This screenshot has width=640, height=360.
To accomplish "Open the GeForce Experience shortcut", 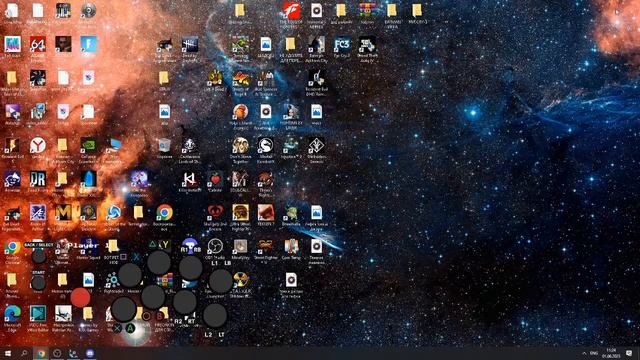I will point(89,145).
